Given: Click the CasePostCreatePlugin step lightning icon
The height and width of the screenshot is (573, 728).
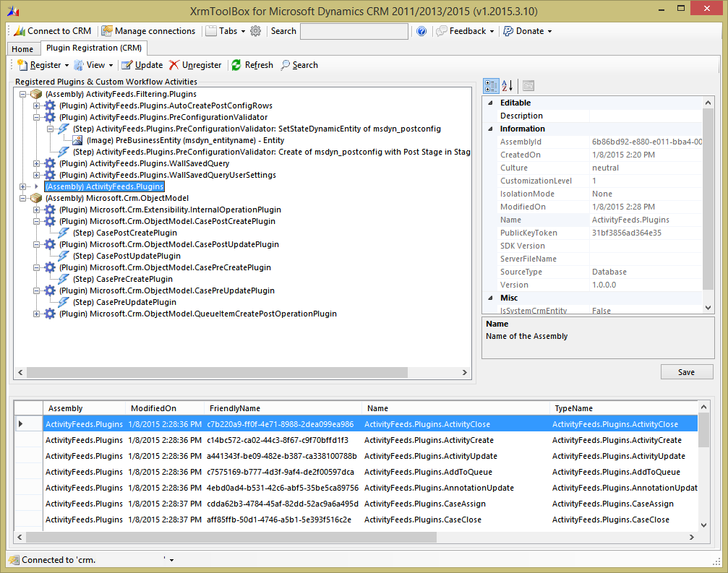Looking at the screenshot, I should pyautogui.click(x=64, y=233).
